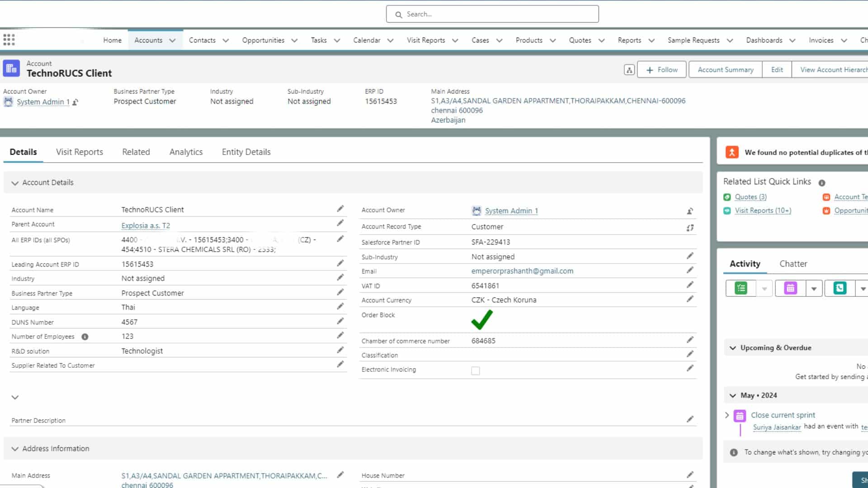Click the change owner icon next to System Admin 1 in header

[75, 102]
